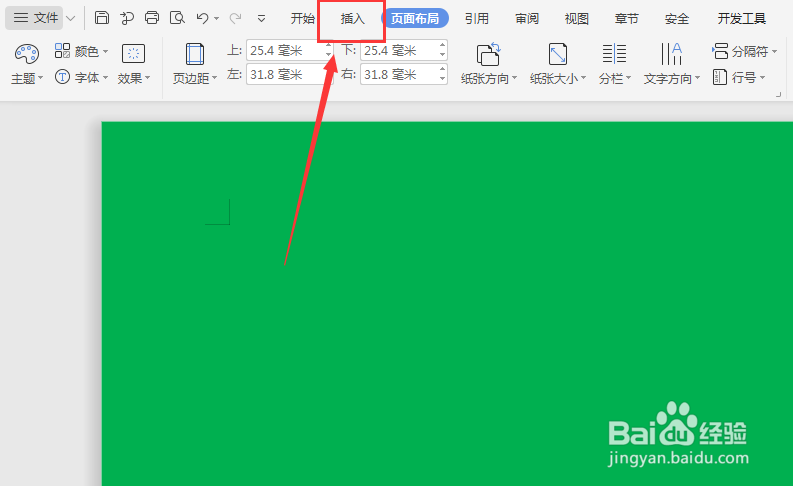Increase the bottom margin with up stepper

[443, 46]
